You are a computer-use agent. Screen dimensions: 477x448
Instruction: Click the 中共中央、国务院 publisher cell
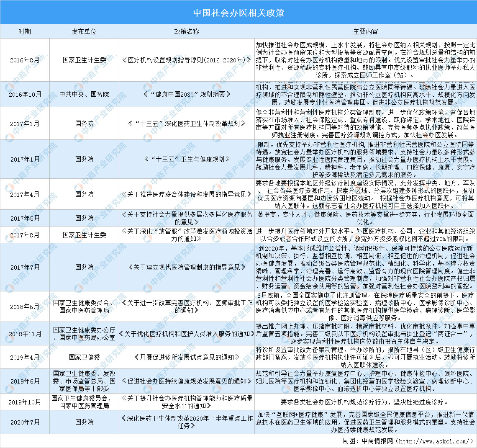[84, 94]
